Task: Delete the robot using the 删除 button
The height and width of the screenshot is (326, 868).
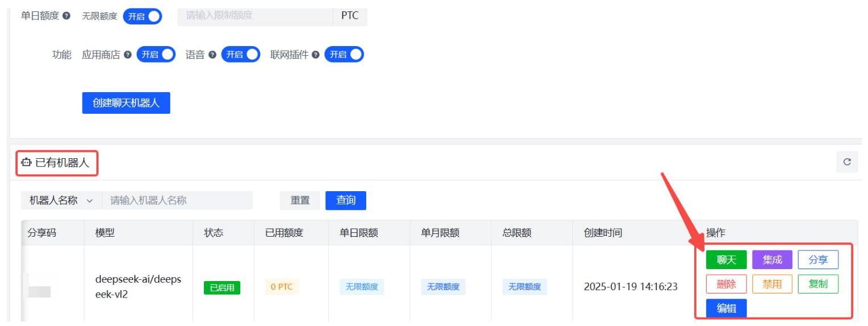Action: (x=726, y=284)
